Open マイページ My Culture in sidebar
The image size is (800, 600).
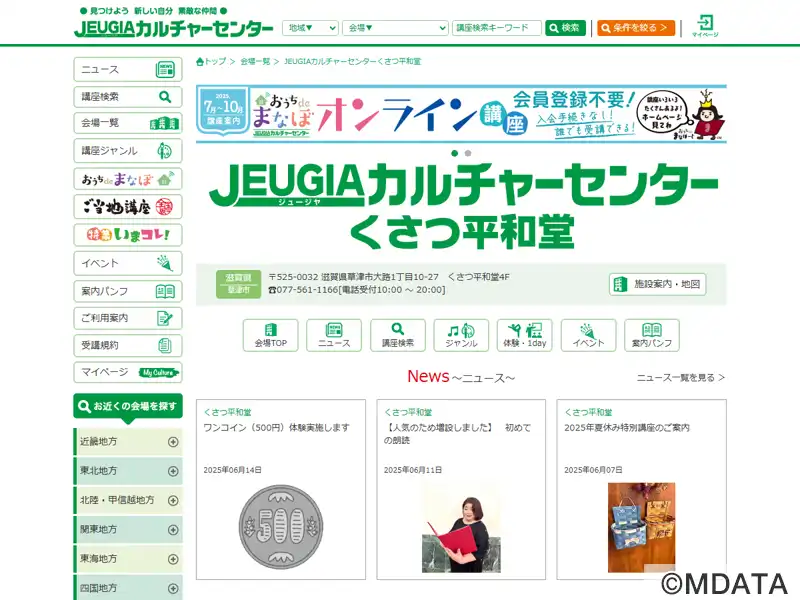(128, 372)
